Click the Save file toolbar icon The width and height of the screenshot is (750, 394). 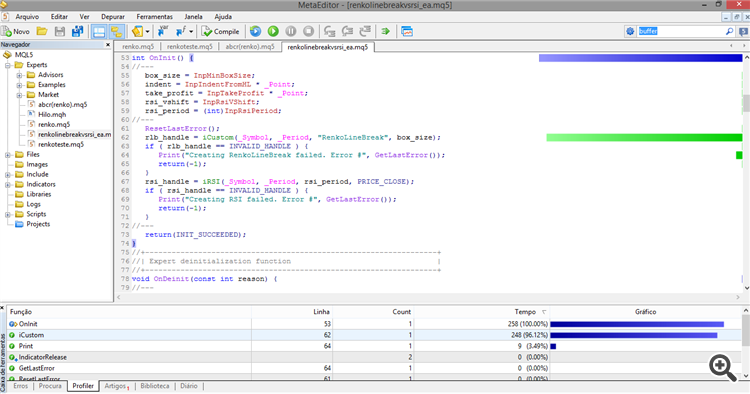tap(60, 32)
